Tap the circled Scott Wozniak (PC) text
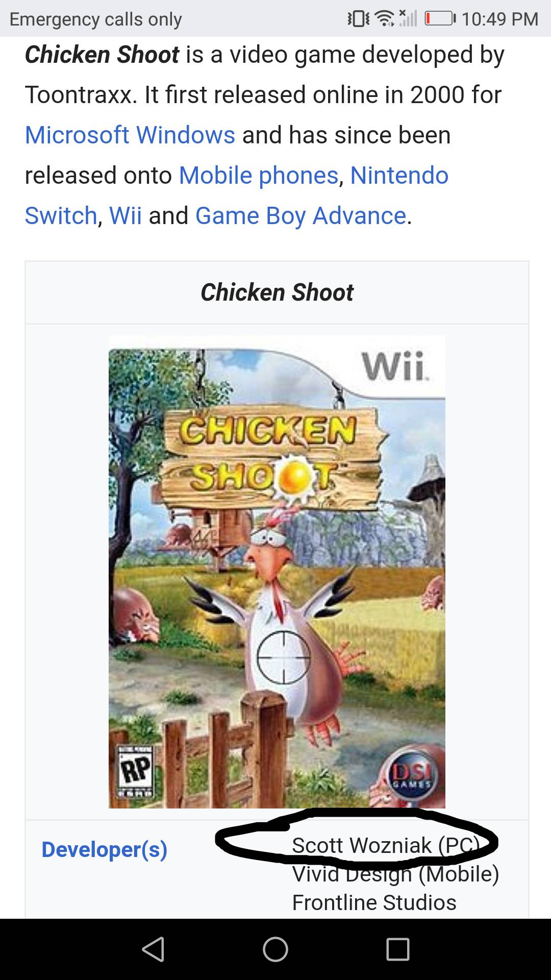 pos(386,845)
